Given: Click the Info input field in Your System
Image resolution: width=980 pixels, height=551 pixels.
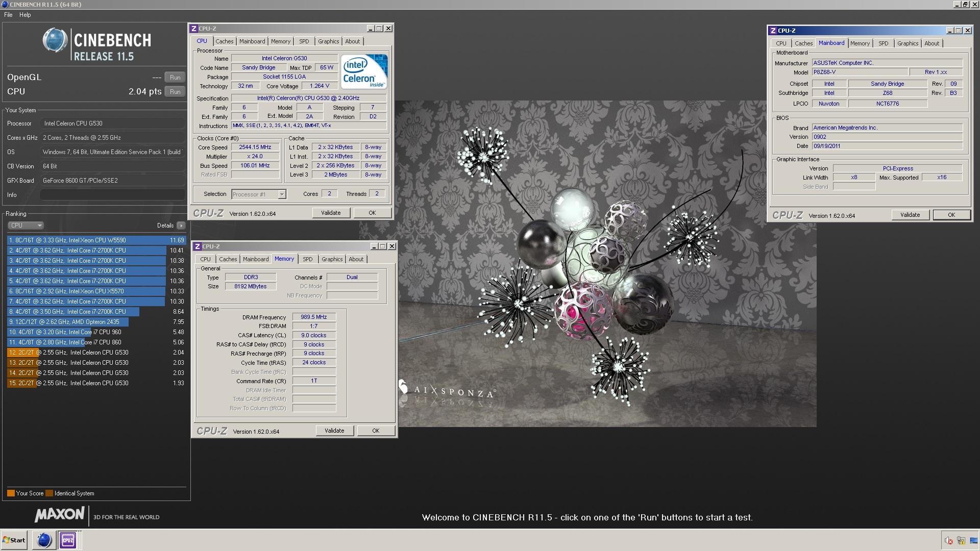Looking at the screenshot, I should (112, 195).
